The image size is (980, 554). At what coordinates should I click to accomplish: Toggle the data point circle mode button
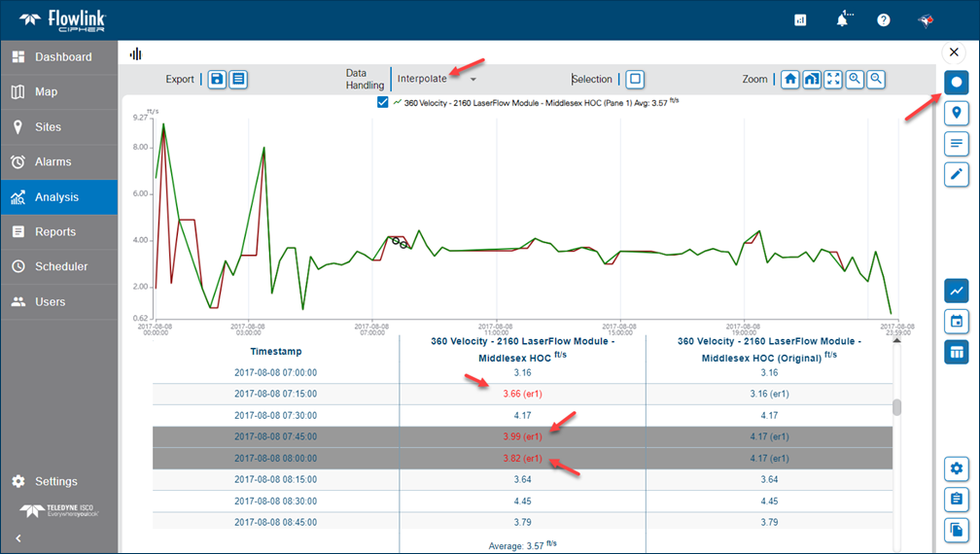pos(957,83)
